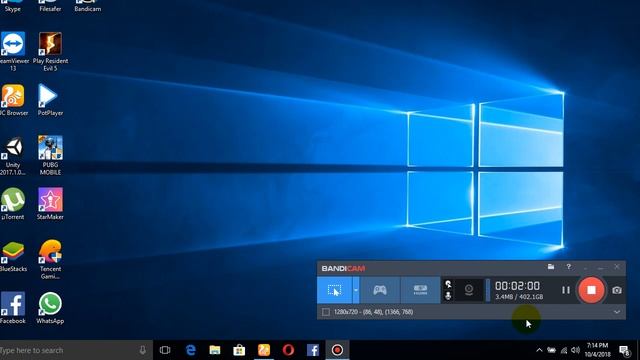Open File Explorer from taskbar

[x=215, y=350]
